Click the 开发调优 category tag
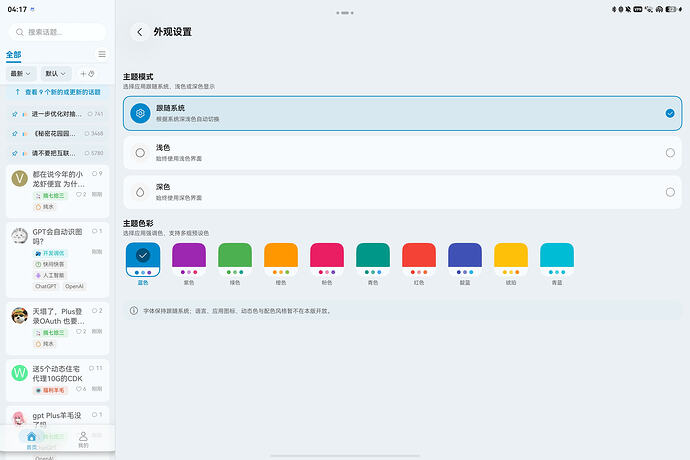Screen dimensions: 690x460 point(50,253)
